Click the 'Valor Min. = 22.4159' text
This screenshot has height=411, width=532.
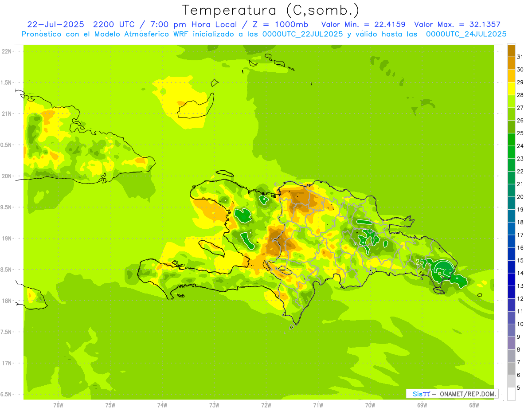pyautogui.click(x=363, y=24)
